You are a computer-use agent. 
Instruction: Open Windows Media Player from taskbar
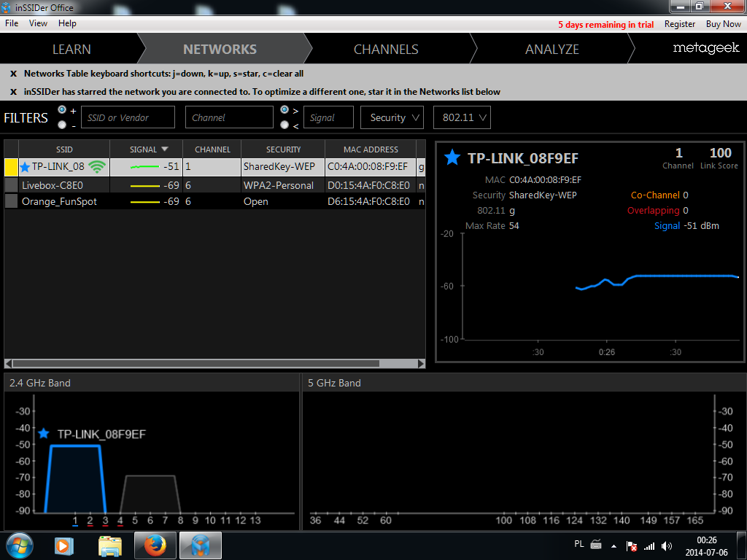63,545
